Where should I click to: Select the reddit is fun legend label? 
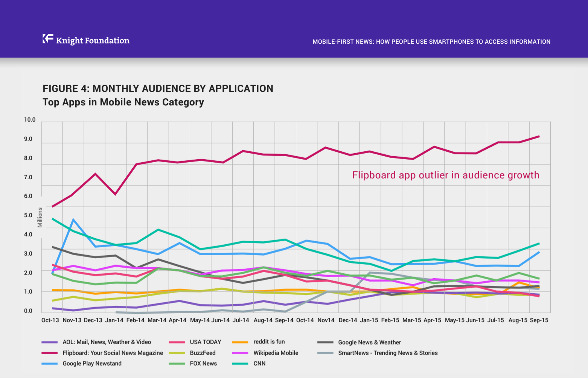269,341
